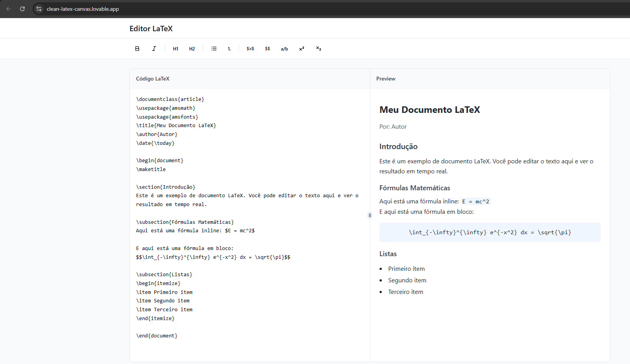This screenshot has width=630, height=364.
Task: Click Segundo item bullet in preview
Action: coord(407,280)
